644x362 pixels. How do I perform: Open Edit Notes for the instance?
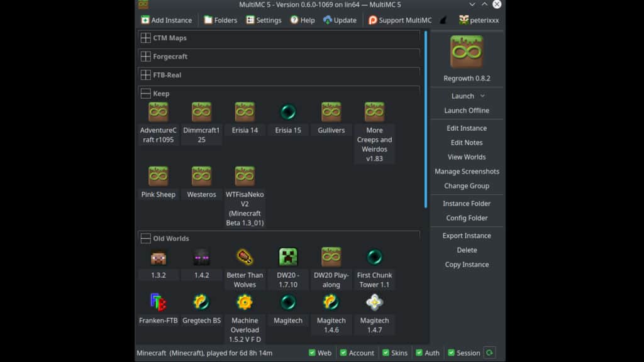point(467,143)
